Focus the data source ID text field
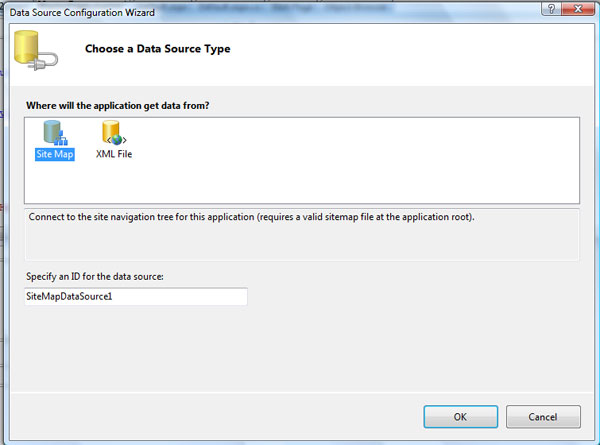The width and height of the screenshot is (600, 445). click(x=135, y=297)
